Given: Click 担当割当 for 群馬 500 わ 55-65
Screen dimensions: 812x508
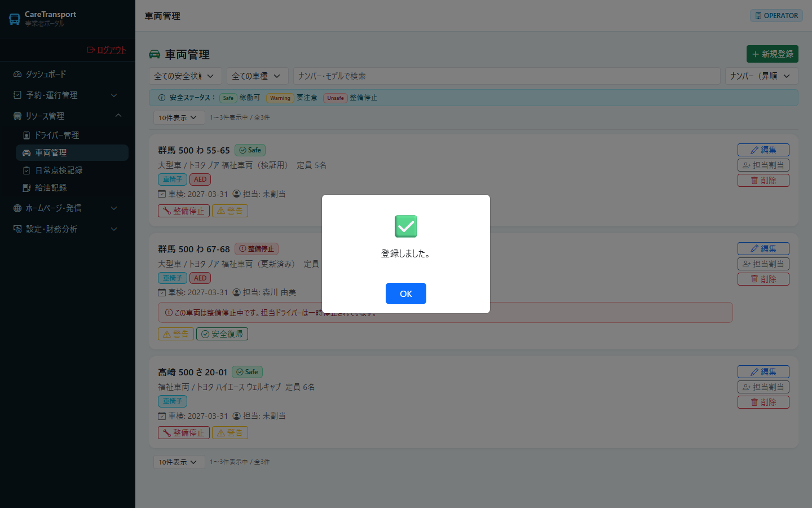Looking at the screenshot, I should point(764,165).
